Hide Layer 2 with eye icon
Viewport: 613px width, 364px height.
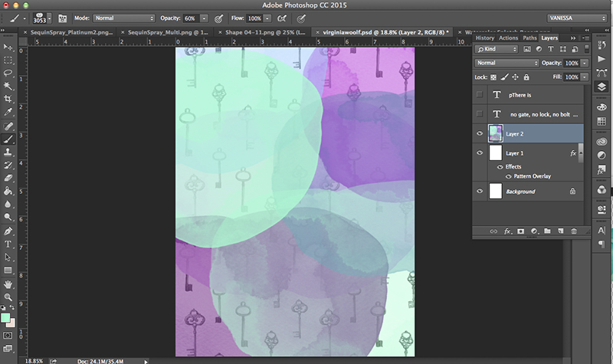[480, 133]
